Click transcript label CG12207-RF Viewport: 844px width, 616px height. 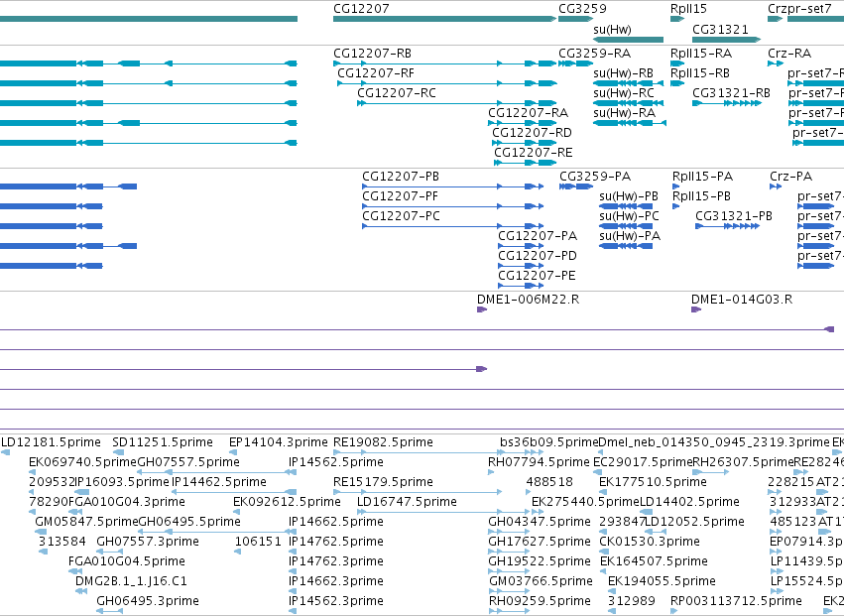pos(376,73)
